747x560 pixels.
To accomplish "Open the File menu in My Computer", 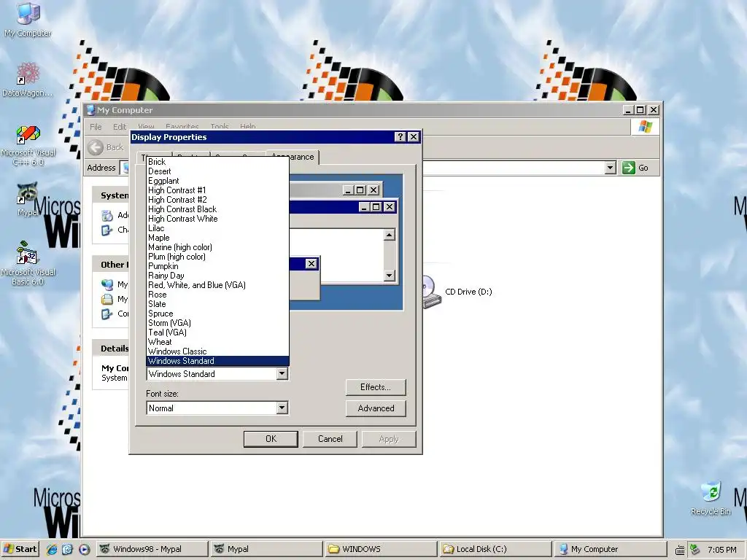I will tap(96, 127).
